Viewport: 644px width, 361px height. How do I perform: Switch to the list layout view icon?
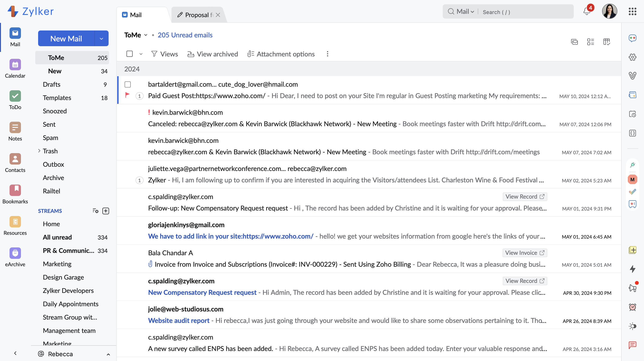pyautogui.click(x=590, y=42)
